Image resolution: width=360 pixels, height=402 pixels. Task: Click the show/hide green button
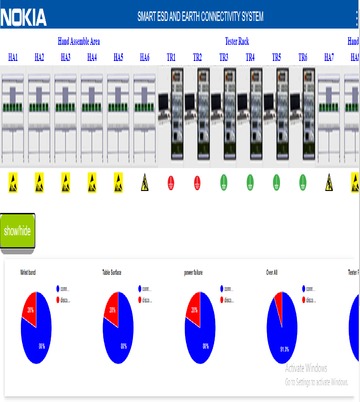click(x=17, y=231)
